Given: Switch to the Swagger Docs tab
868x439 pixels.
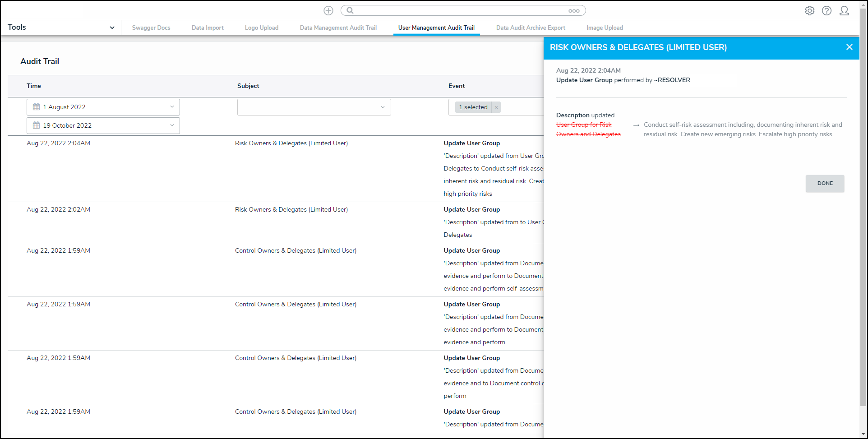Looking at the screenshot, I should (151, 28).
